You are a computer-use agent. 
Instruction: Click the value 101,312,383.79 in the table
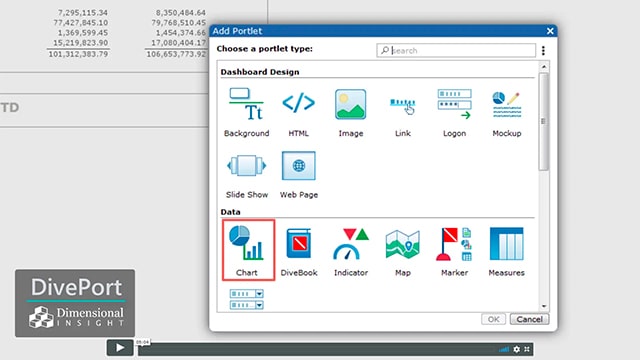click(x=78, y=54)
